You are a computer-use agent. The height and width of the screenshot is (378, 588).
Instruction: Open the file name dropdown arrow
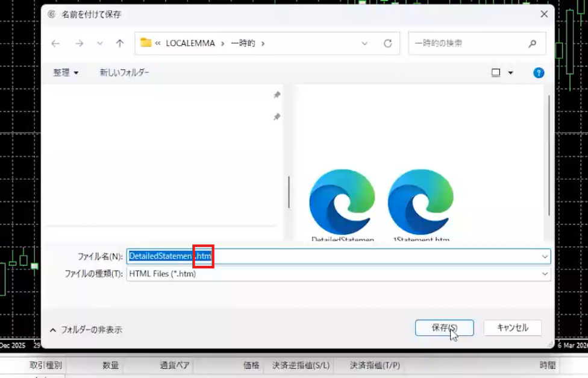tap(545, 257)
